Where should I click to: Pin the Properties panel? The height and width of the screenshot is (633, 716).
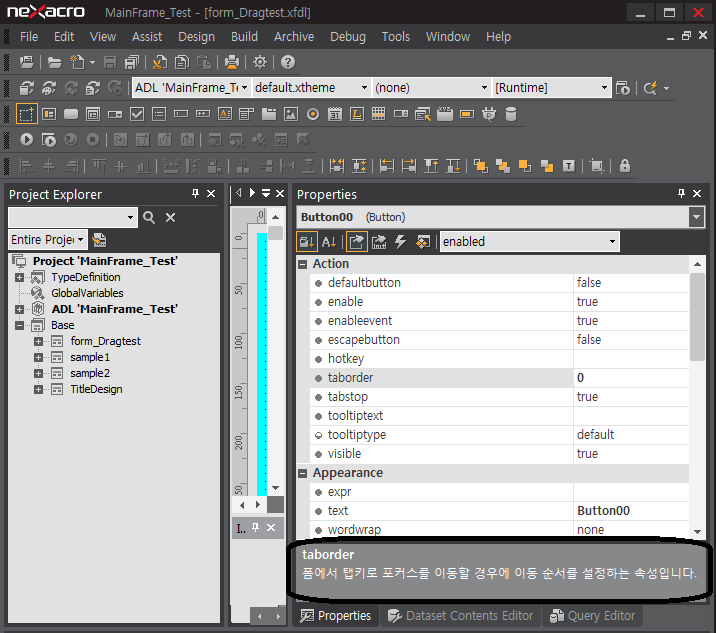click(x=681, y=194)
